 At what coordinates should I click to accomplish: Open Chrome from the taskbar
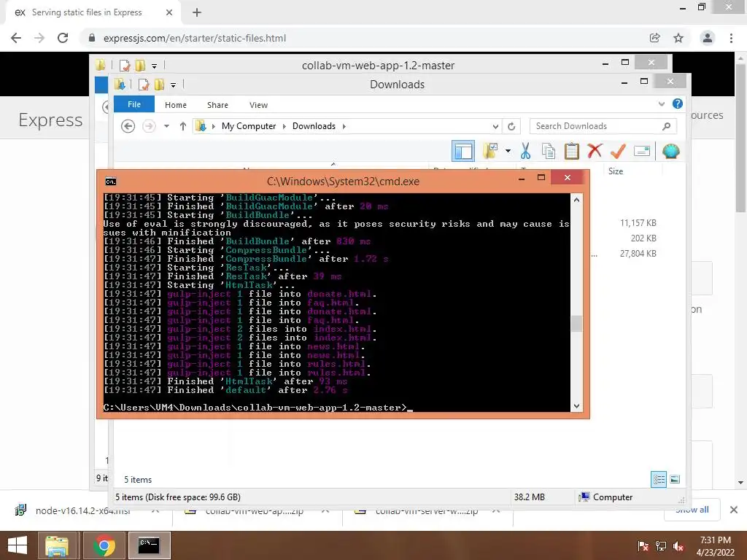point(104,545)
